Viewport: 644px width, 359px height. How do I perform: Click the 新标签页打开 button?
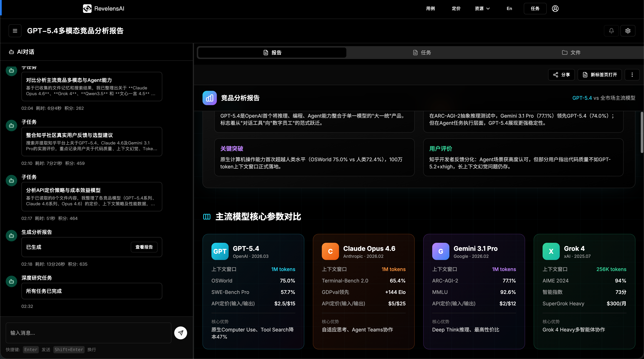coord(600,75)
